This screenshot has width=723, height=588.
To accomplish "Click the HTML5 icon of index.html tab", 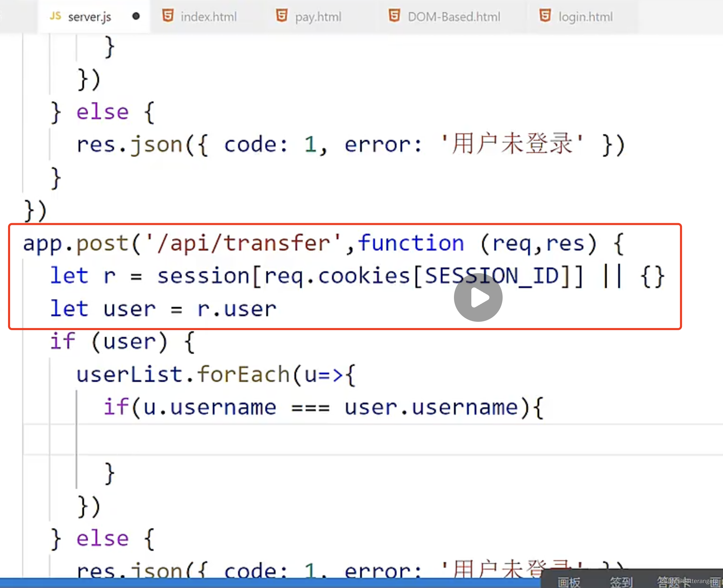I will pos(168,16).
